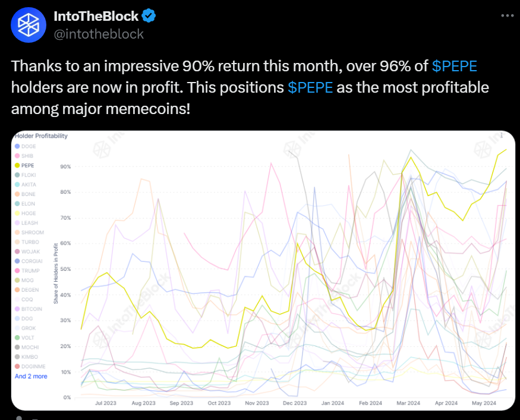Click the FLOKI legend color dot
This screenshot has height=420, width=520.
click(x=17, y=175)
